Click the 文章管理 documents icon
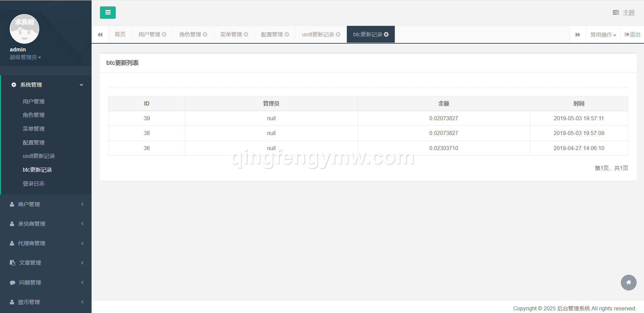The height and width of the screenshot is (313, 644). (12, 263)
